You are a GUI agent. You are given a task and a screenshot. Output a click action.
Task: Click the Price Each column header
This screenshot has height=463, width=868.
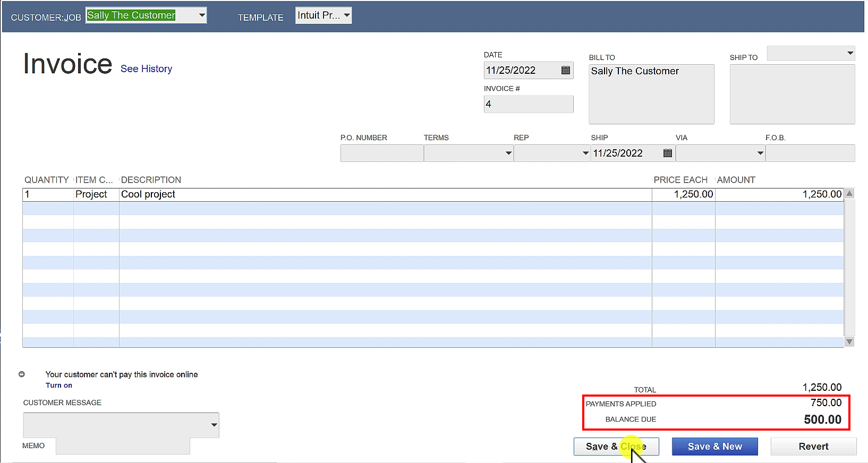point(680,180)
